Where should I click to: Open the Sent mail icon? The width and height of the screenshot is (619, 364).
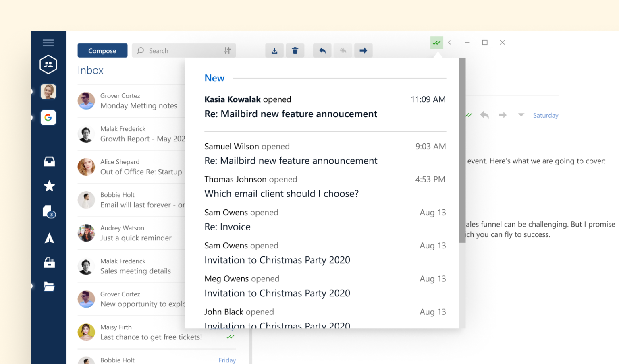(49, 238)
